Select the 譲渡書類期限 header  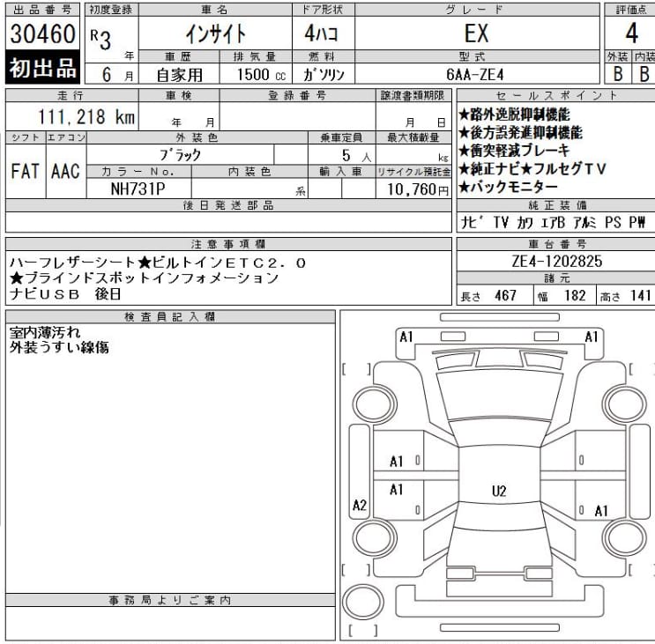413,95
